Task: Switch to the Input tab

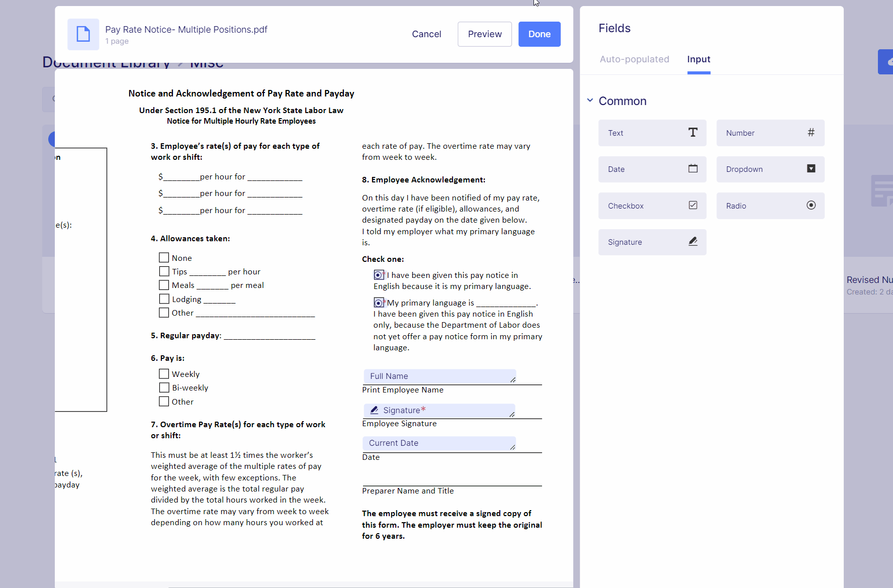Action: coord(698,59)
